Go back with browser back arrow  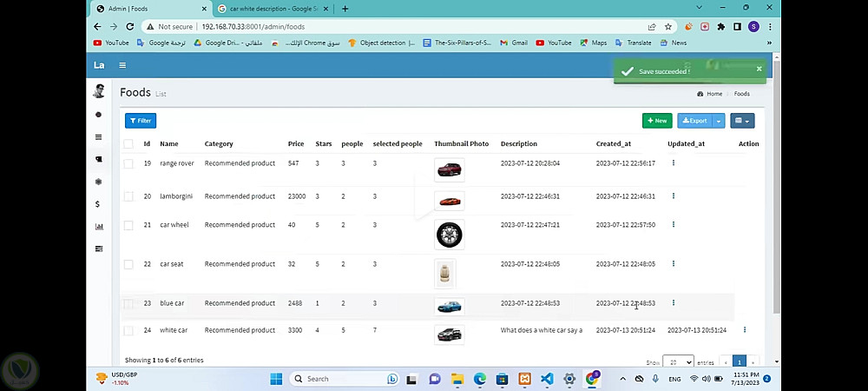[x=97, y=27]
